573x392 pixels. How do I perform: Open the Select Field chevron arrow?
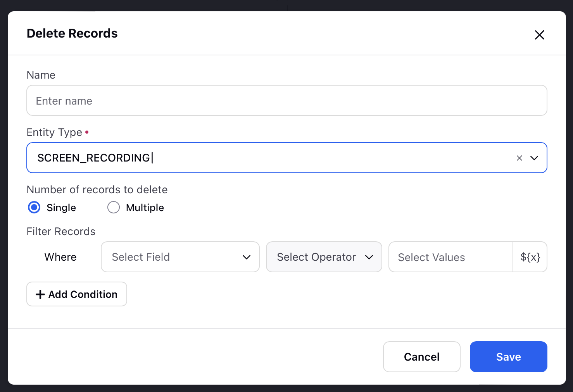pos(247,257)
